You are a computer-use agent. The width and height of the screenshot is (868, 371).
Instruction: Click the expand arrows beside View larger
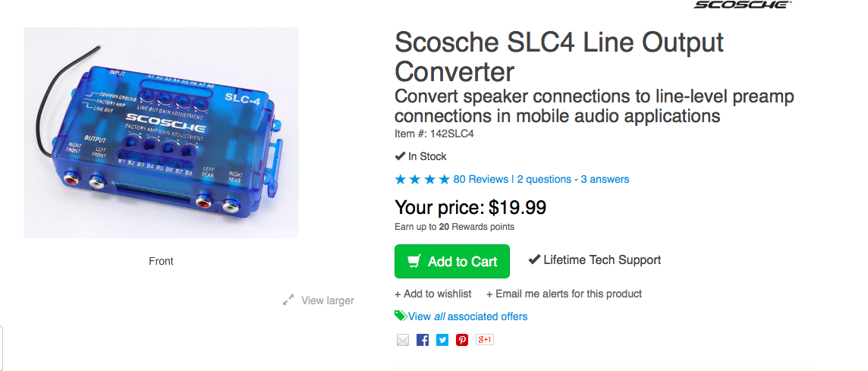[x=288, y=300]
